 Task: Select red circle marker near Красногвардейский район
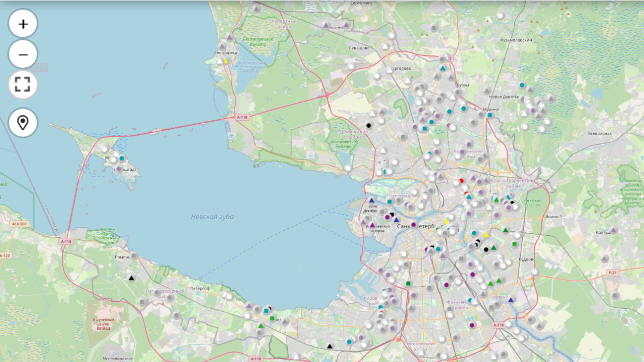pyautogui.click(x=461, y=180)
